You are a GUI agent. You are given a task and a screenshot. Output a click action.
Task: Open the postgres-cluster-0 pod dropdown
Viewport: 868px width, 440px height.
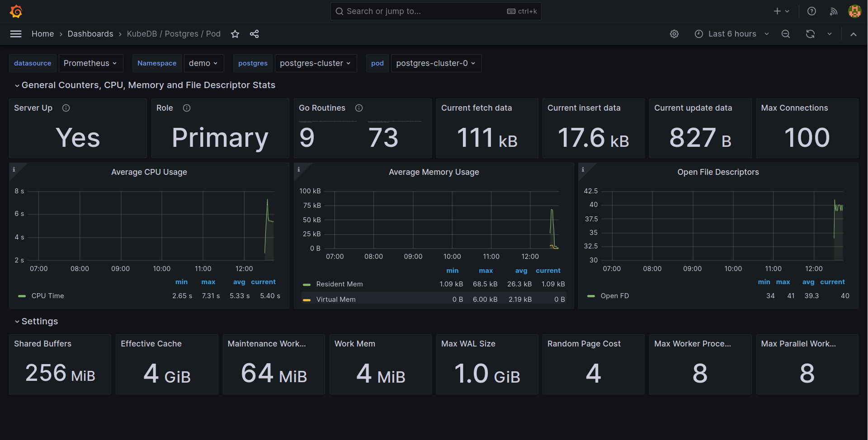pos(435,63)
